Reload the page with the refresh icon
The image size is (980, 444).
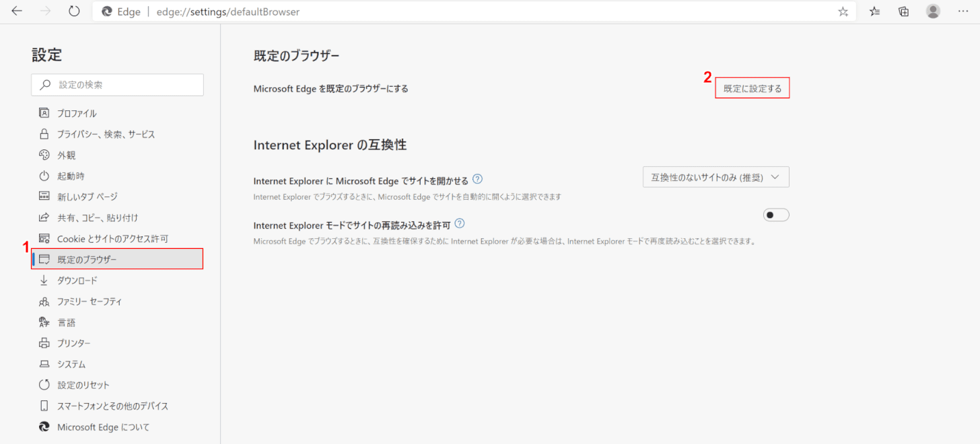point(75,11)
